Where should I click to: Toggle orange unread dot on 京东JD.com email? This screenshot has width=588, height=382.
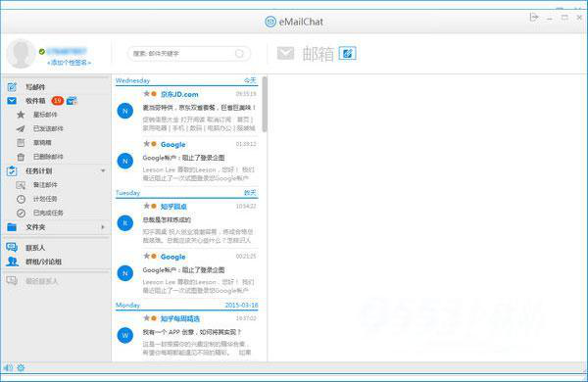tap(154, 94)
